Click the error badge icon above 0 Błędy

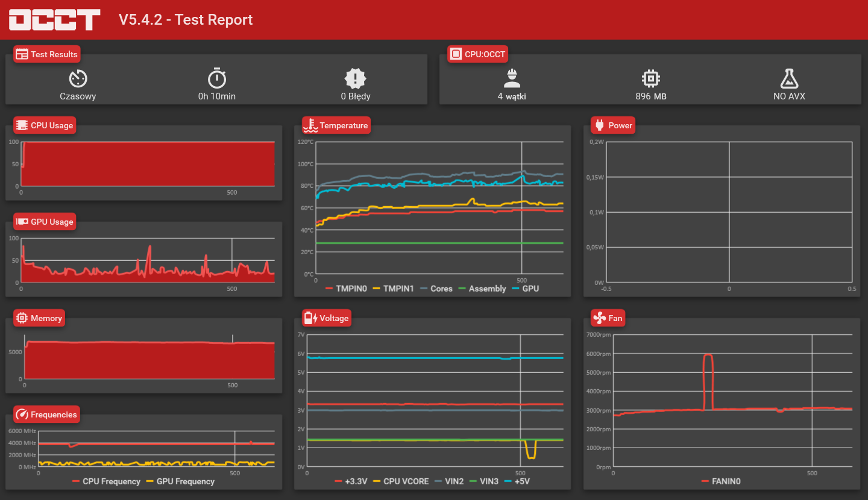click(356, 78)
